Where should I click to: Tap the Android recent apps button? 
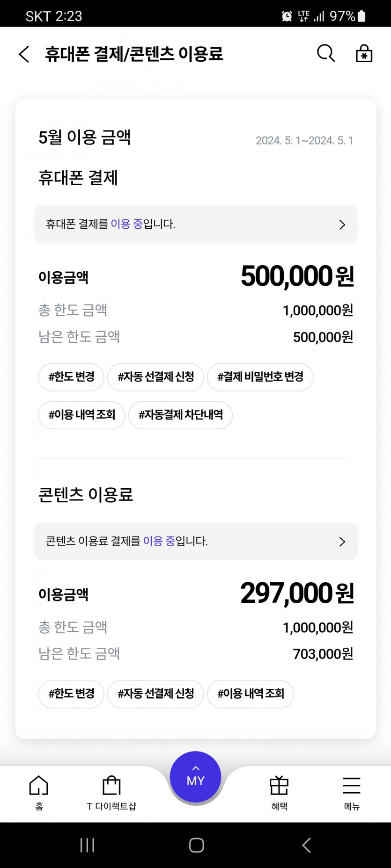[x=87, y=845]
